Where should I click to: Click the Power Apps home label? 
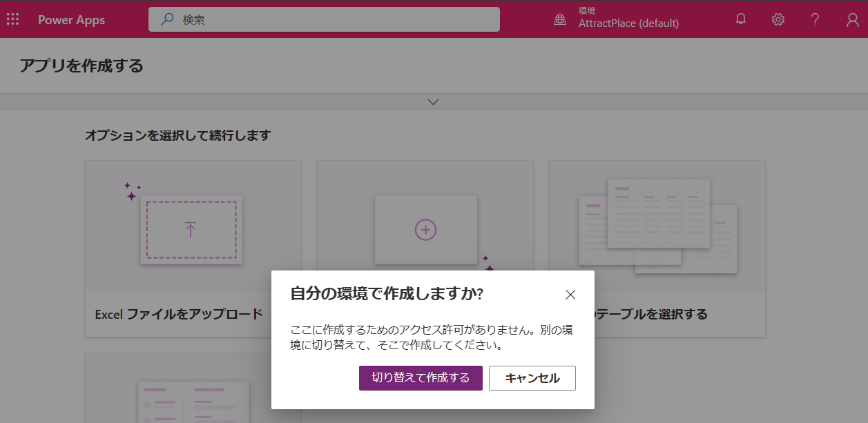point(71,19)
